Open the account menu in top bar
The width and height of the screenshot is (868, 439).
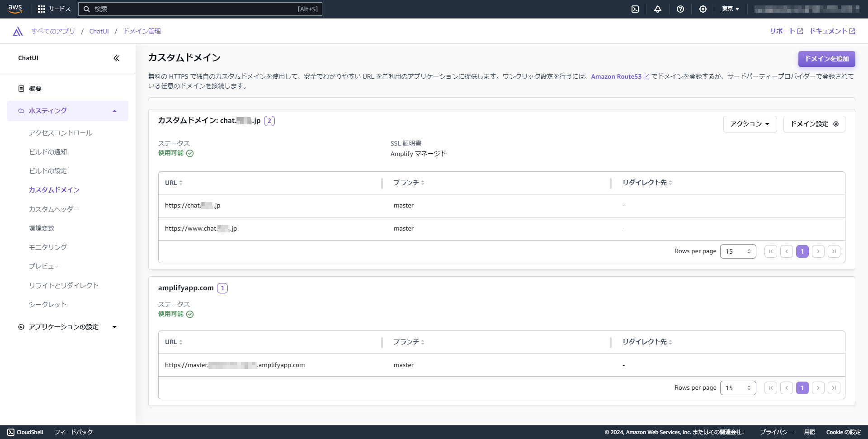click(x=807, y=9)
